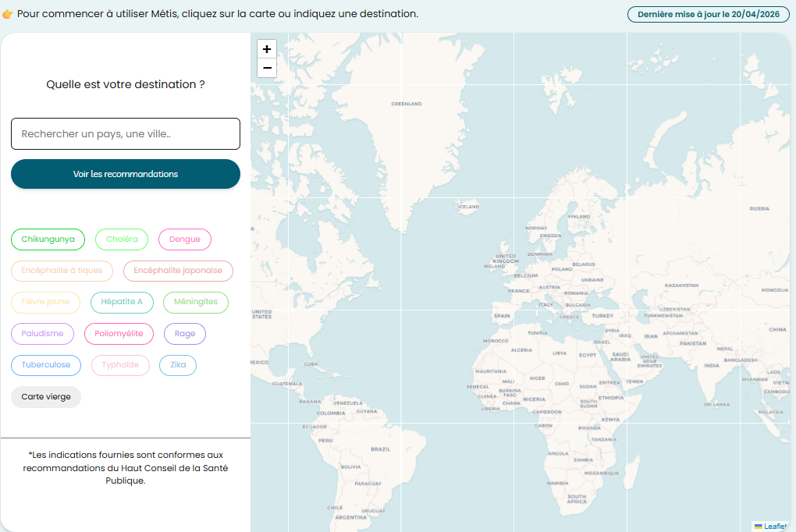This screenshot has width=796, height=532.
Task: Activate the Rage disease filter
Action: (184, 333)
